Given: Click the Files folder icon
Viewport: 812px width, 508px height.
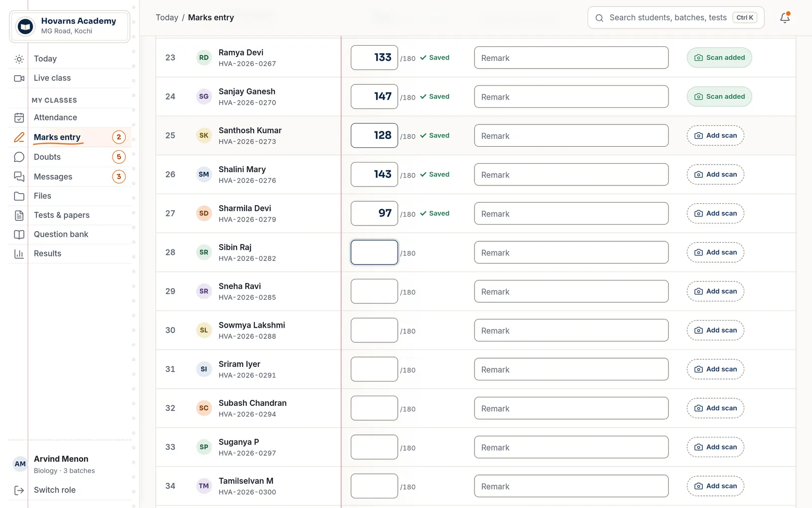Looking at the screenshot, I should pyautogui.click(x=19, y=196).
